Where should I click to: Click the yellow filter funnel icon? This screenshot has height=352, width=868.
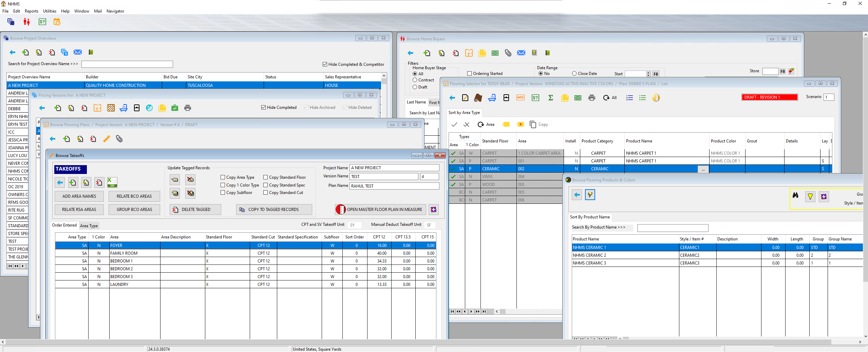click(x=810, y=196)
